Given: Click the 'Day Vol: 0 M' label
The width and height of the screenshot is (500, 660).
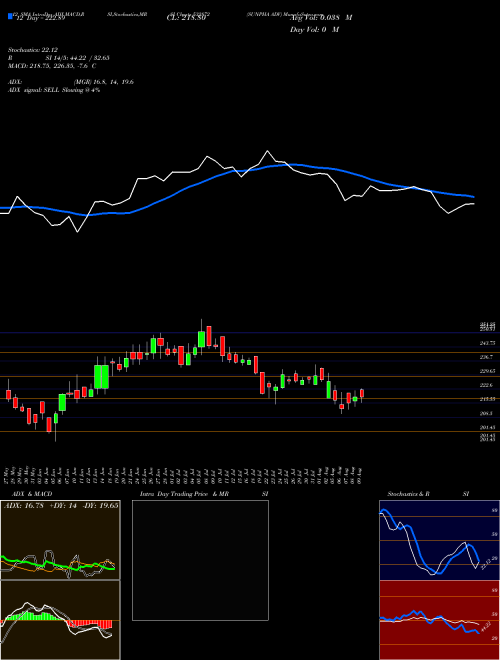Looking at the screenshot, I should point(314,30).
